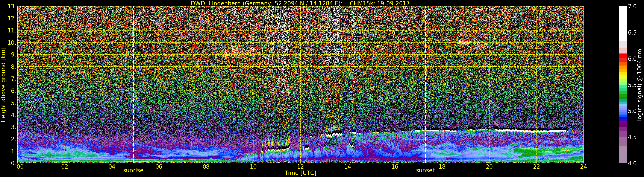Click the time axis tick label '16'
Image resolution: width=644 pixels, height=177 pixels.
(x=395, y=167)
